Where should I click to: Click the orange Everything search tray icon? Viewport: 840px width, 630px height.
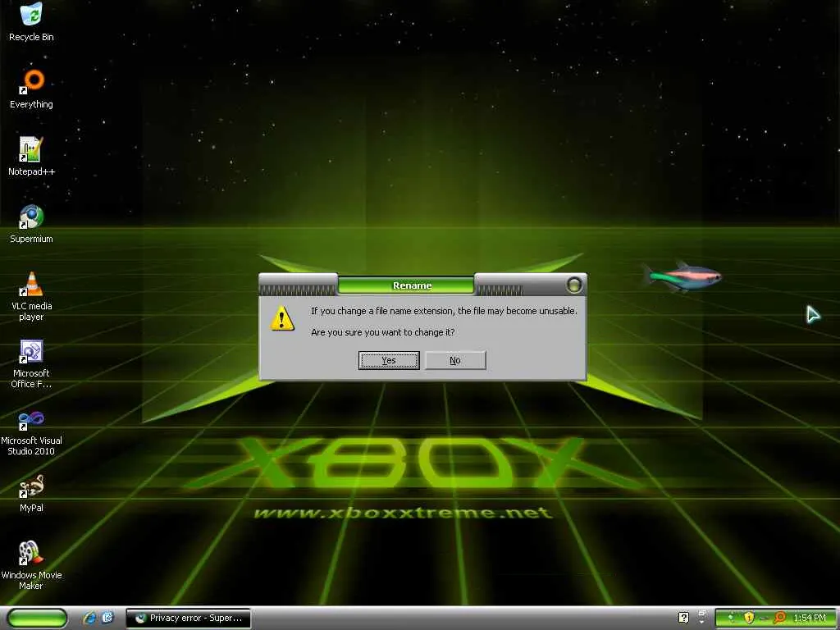(780, 618)
